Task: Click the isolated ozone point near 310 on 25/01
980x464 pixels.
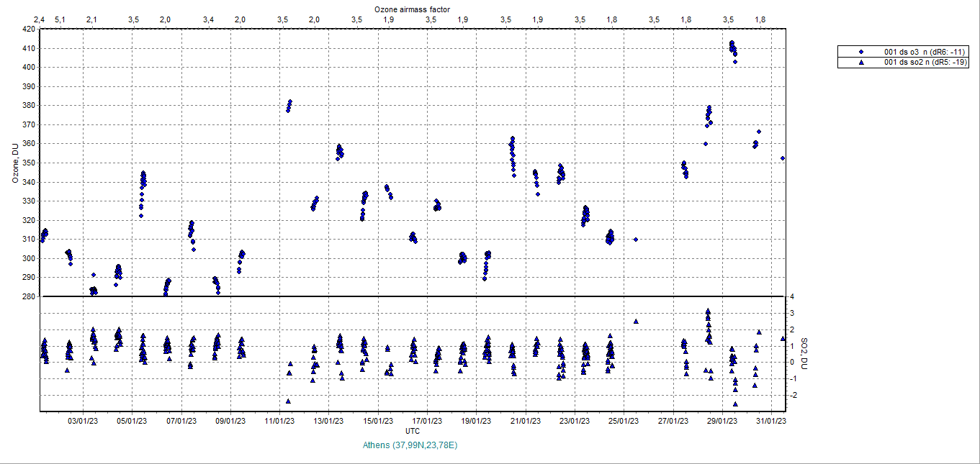Action: point(635,240)
